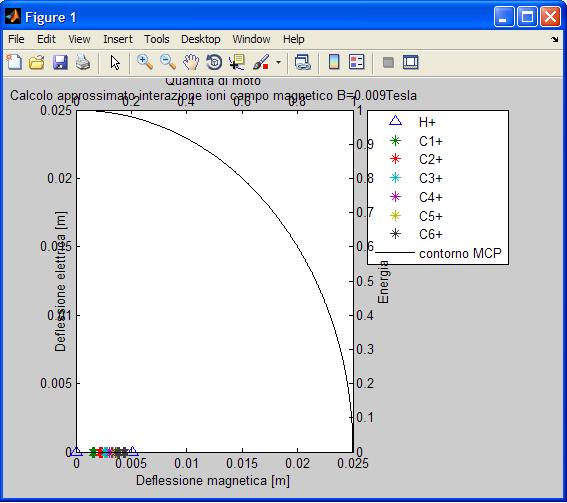The height and width of the screenshot is (503, 567).
Task: Open the Insert menu
Action: point(118,39)
